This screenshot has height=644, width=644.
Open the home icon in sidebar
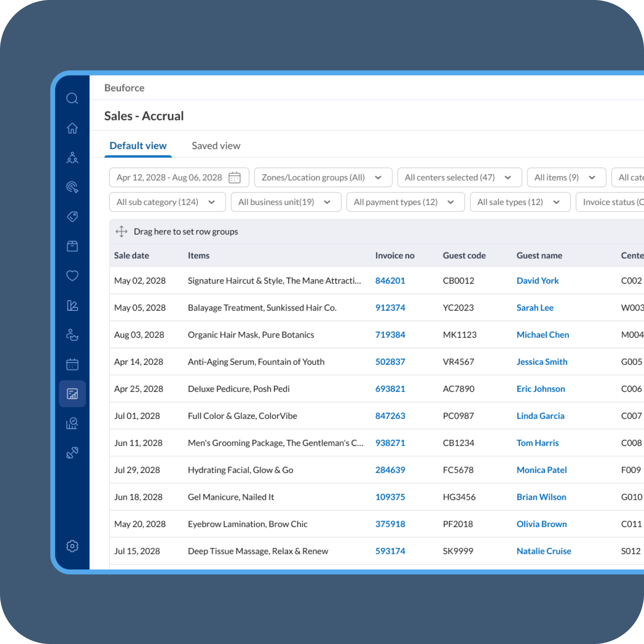(72, 128)
